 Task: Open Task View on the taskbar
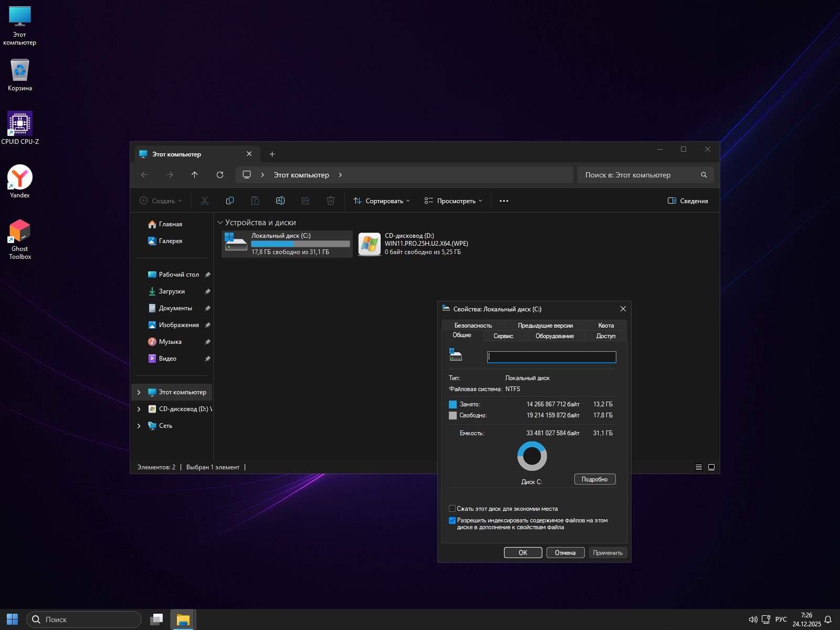156,619
